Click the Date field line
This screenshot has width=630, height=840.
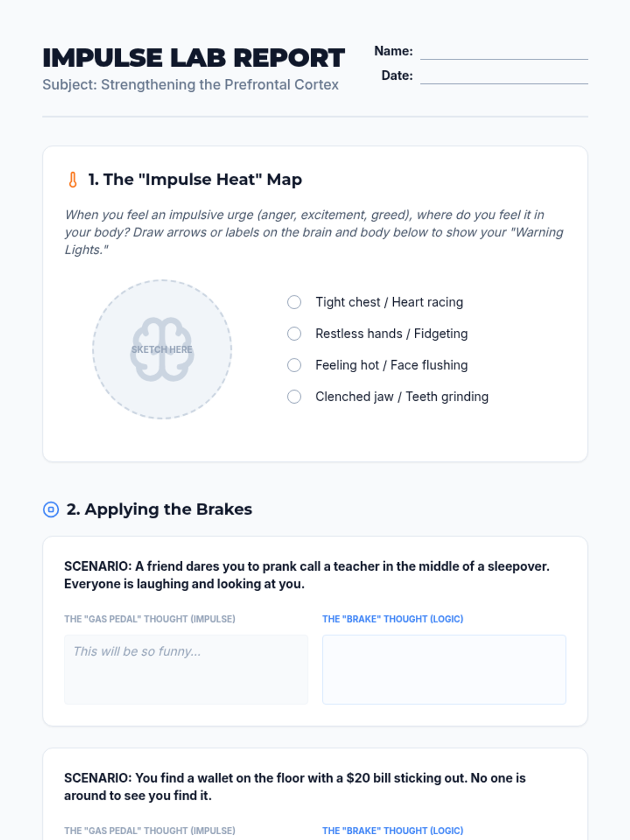(x=503, y=77)
